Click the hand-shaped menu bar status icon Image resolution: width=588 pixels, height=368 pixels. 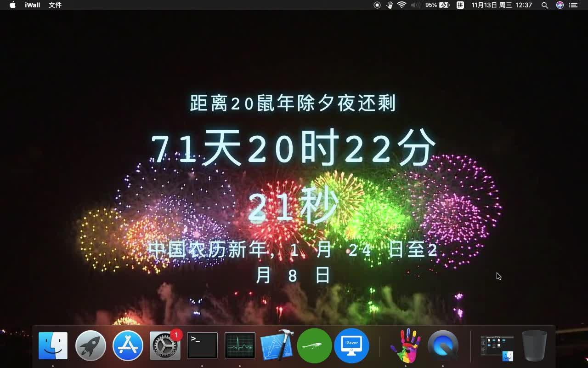390,5
